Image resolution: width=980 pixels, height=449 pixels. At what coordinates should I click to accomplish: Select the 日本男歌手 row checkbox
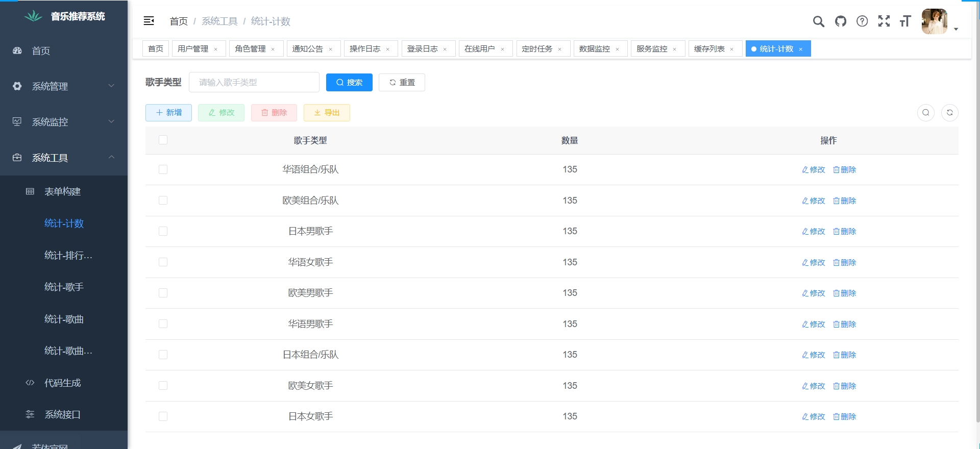point(163,231)
